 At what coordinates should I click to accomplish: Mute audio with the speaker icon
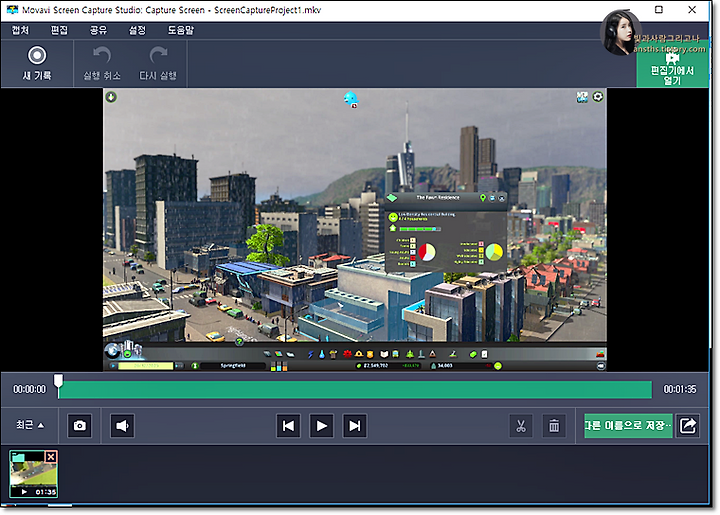122,425
